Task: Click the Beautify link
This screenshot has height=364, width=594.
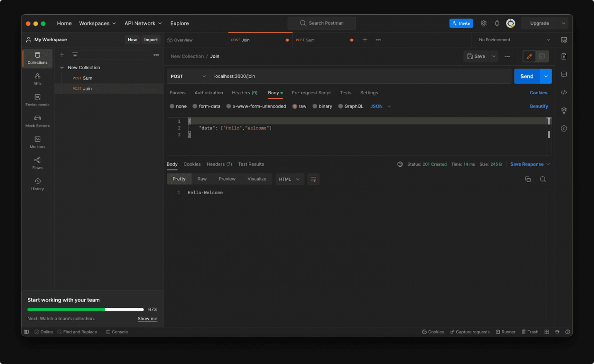Action: pos(539,106)
